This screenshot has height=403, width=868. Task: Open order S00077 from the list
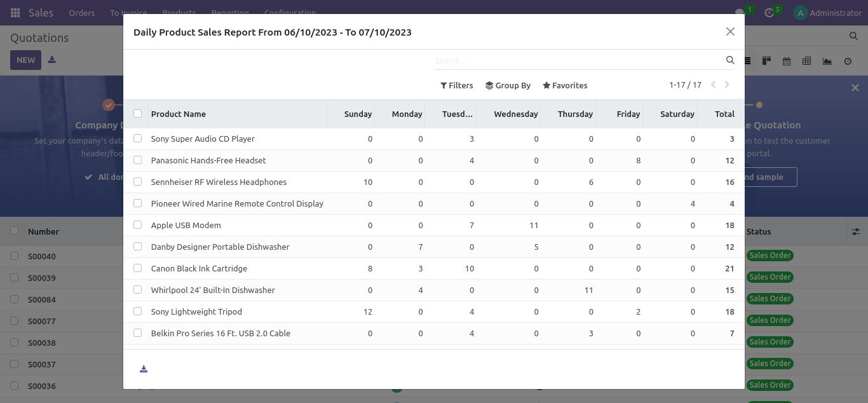[41, 321]
